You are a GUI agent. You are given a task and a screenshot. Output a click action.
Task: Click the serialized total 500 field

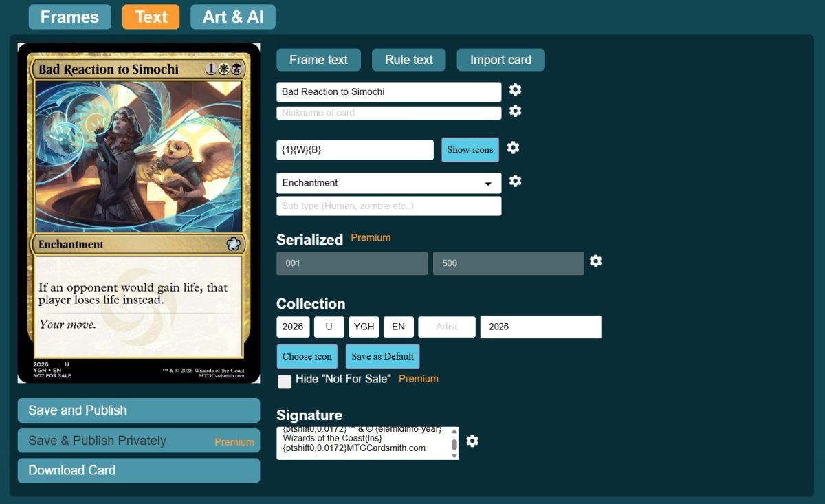point(509,263)
